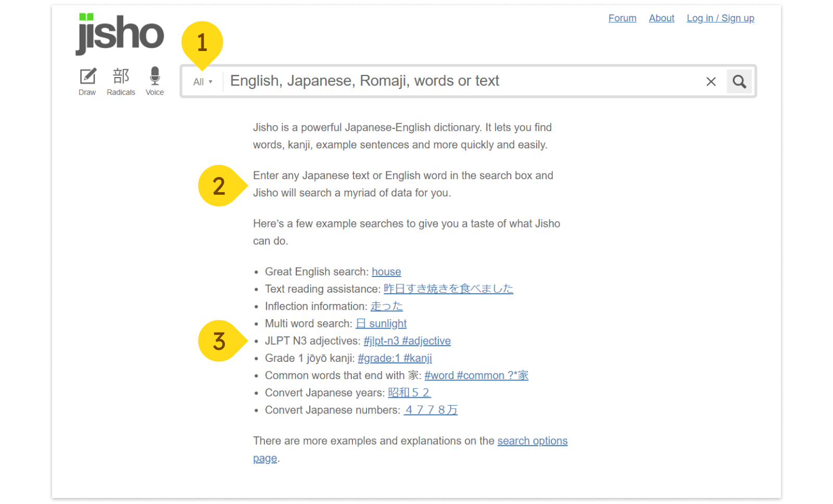Click the text 'Text reading assistance:'

323,289
